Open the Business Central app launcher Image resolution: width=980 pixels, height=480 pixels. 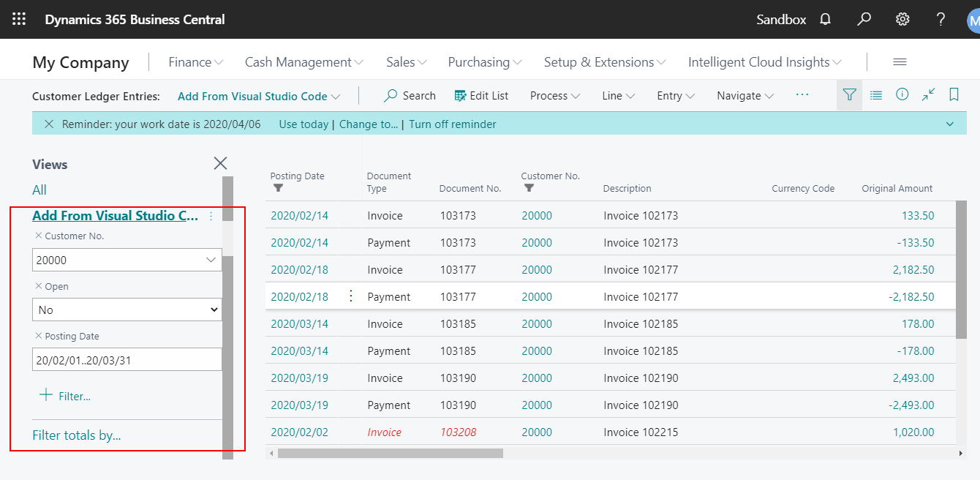[x=18, y=19]
